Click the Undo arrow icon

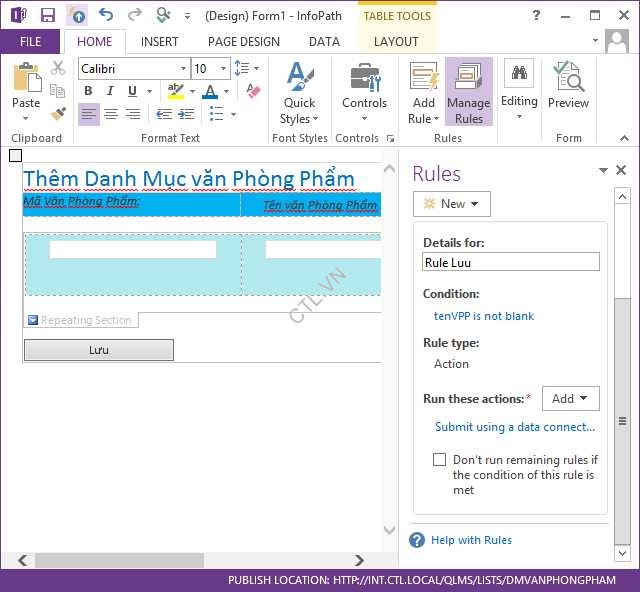pos(106,15)
